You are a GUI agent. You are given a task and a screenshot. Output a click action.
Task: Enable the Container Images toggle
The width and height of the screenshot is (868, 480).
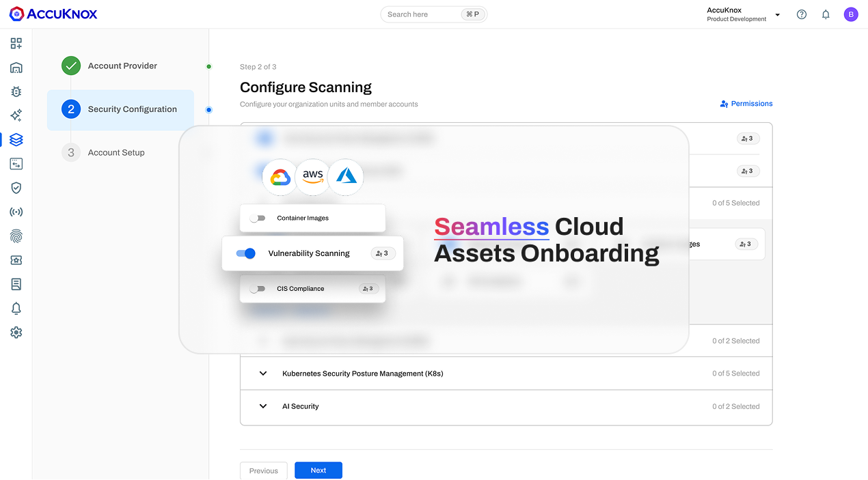click(257, 218)
